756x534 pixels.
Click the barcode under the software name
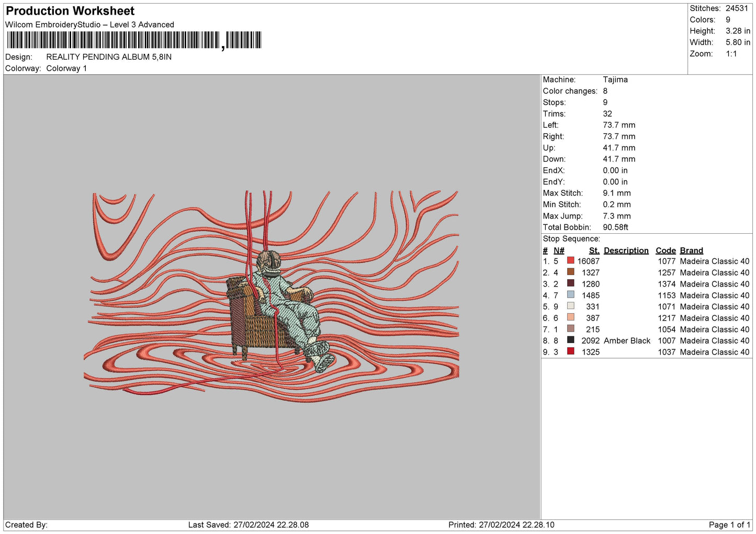[x=134, y=40]
